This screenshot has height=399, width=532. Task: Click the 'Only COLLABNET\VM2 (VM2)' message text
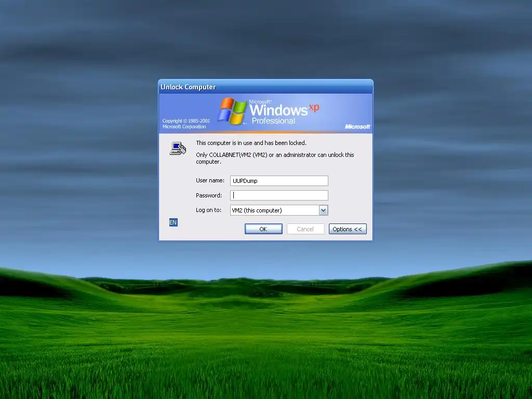pos(275,158)
